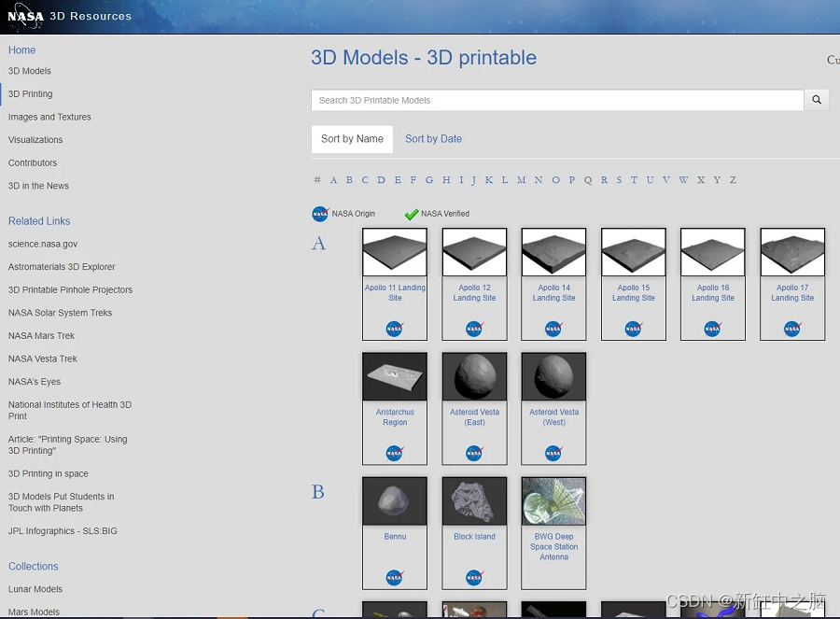Click NASA badge on Apollo 15 Landing Site card
Image resolution: width=840 pixels, height=619 pixels.
[x=633, y=329]
